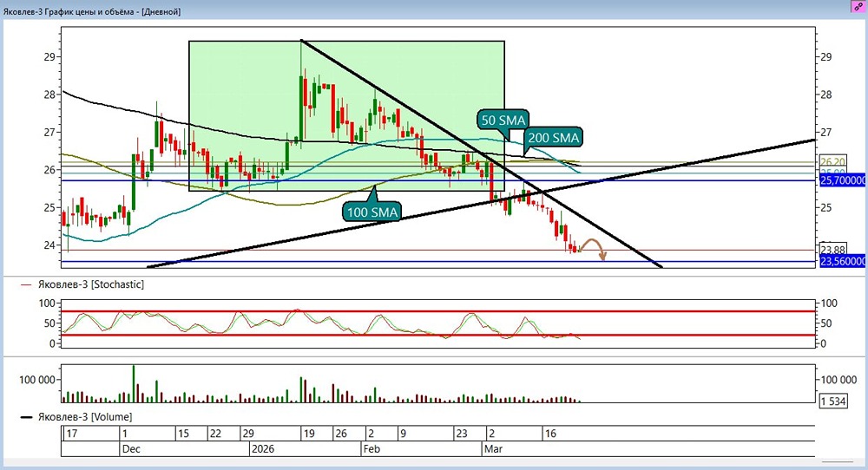
Task: Click the Mar month label on time axis
Action: point(493,448)
